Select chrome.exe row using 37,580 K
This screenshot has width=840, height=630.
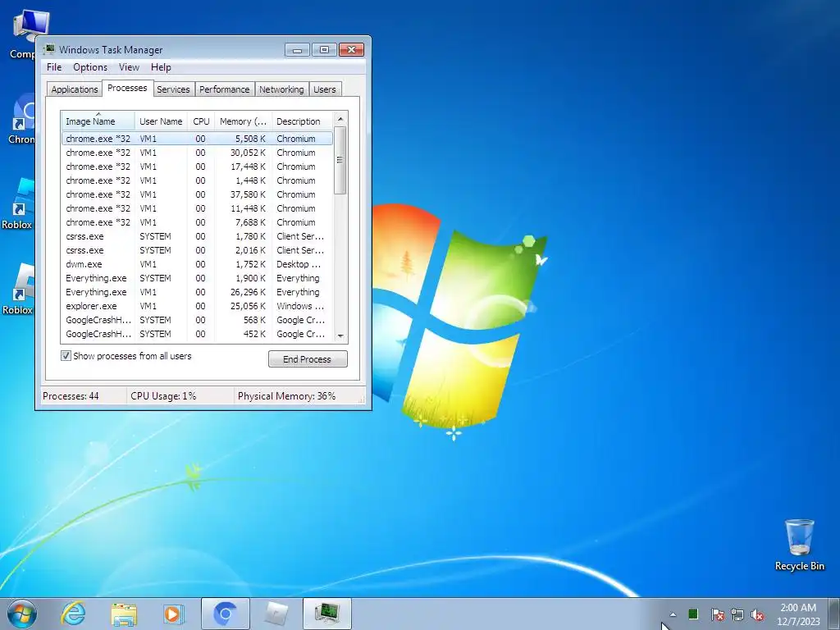tap(197, 194)
